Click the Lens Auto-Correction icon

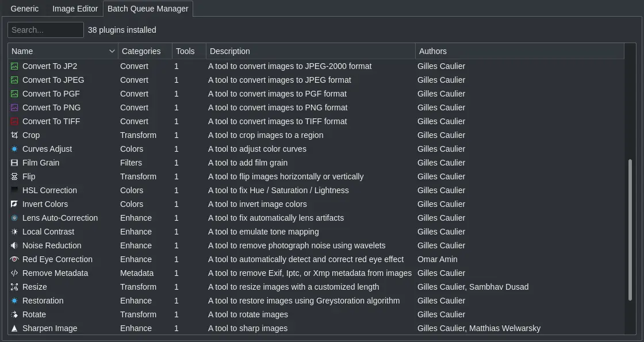14,218
